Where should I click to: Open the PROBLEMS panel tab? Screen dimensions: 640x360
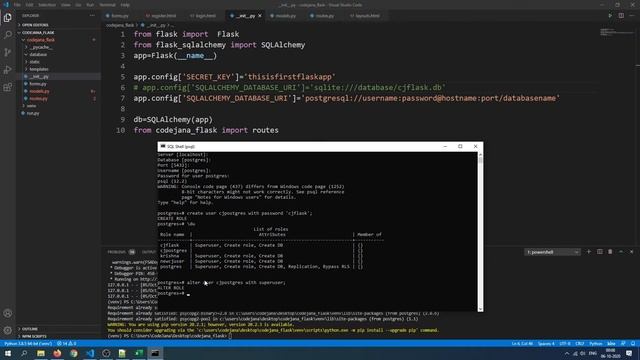pyautogui.click(x=117, y=252)
